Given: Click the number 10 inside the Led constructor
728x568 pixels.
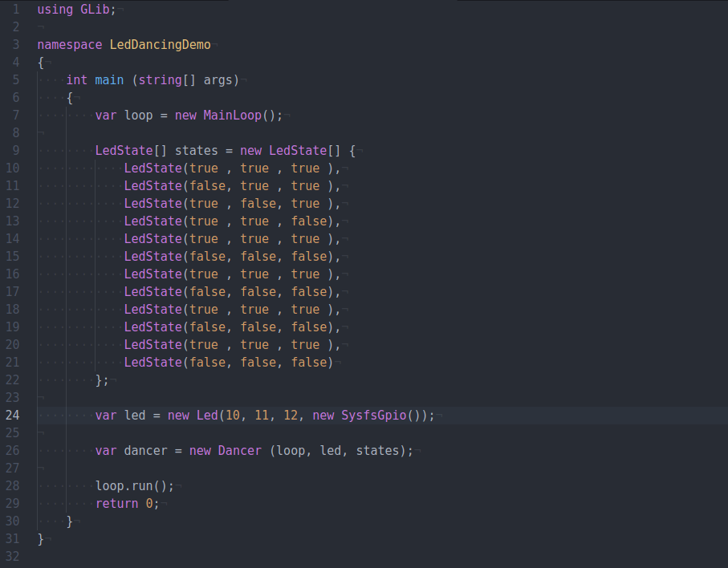Looking at the screenshot, I should [234, 415].
